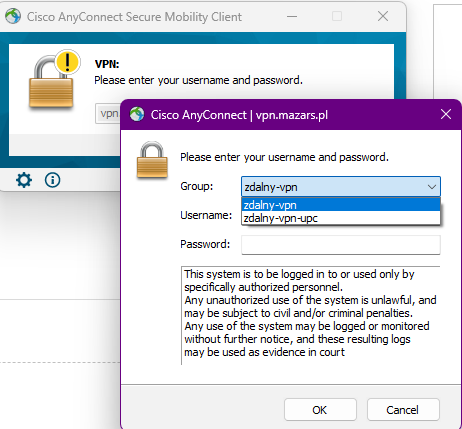Click the padlock icon in login dialog
The height and width of the screenshot is (429, 462).
[x=152, y=160]
